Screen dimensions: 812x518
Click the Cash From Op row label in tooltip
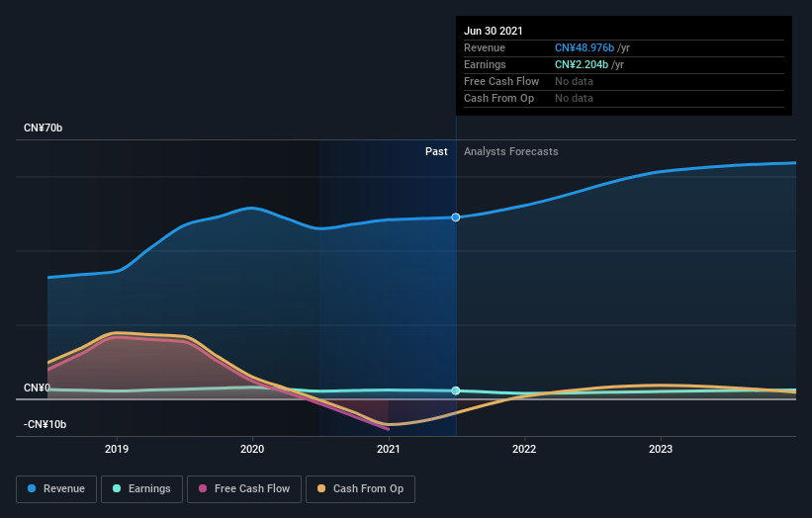(x=498, y=98)
